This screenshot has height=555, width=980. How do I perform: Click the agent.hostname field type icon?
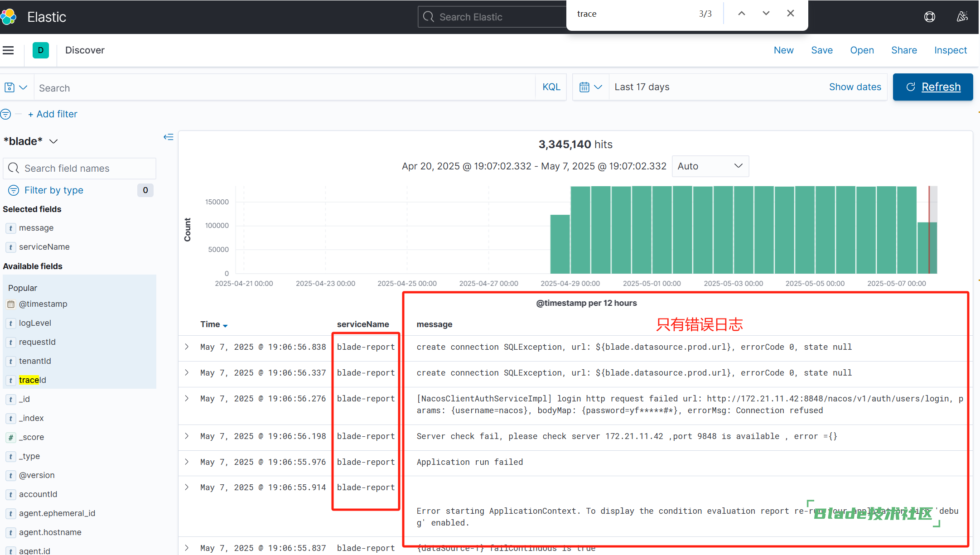[x=11, y=532]
